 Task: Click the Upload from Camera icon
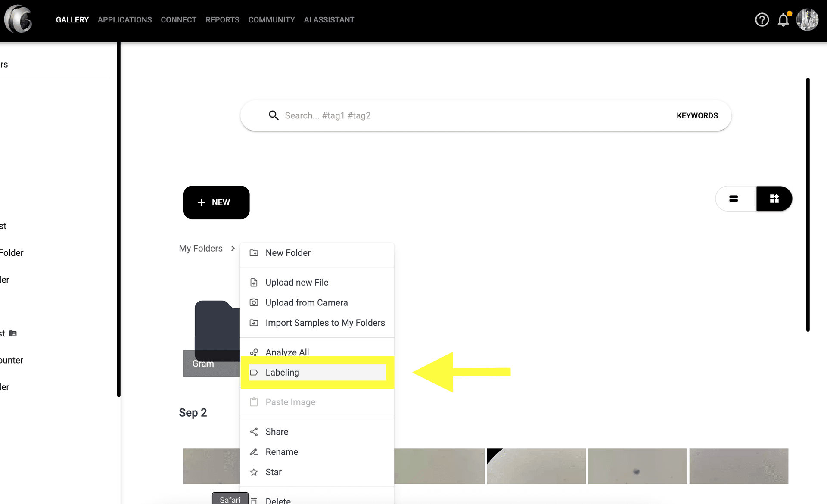[254, 302]
